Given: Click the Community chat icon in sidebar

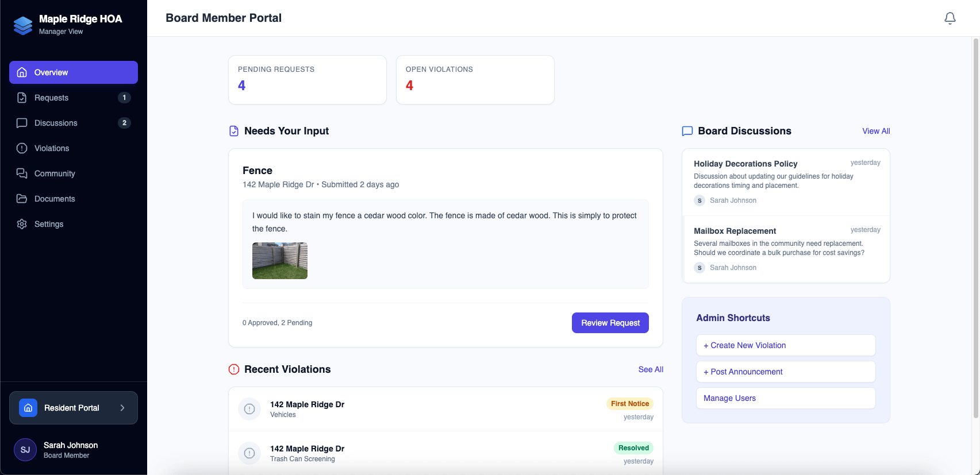Looking at the screenshot, I should tap(22, 173).
